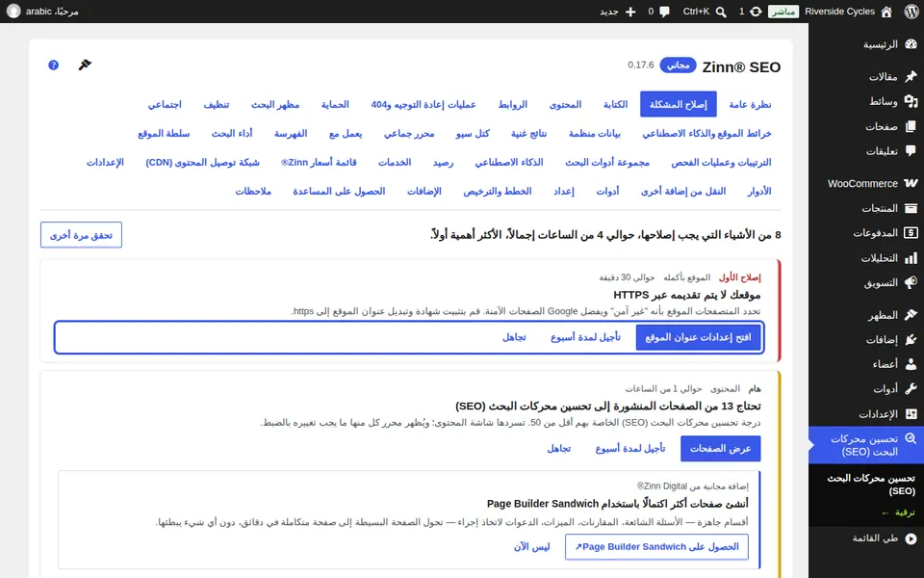Click the المظهر appearance brush icon
The height and width of the screenshot is (578, 924).
911,315
